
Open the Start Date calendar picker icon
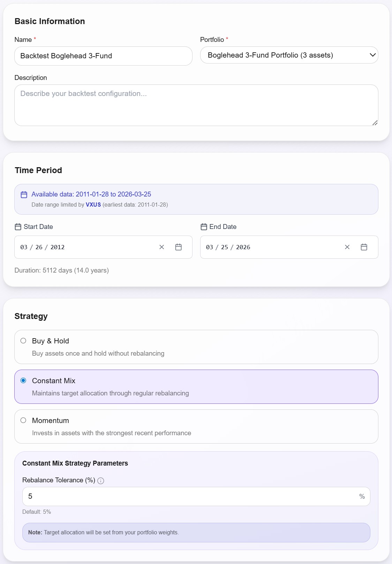[179, 247]
